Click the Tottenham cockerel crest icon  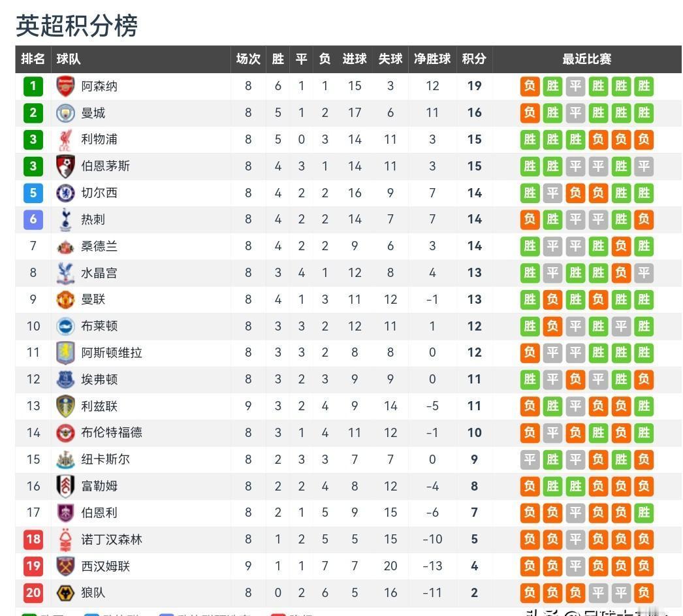click(65, 219)
